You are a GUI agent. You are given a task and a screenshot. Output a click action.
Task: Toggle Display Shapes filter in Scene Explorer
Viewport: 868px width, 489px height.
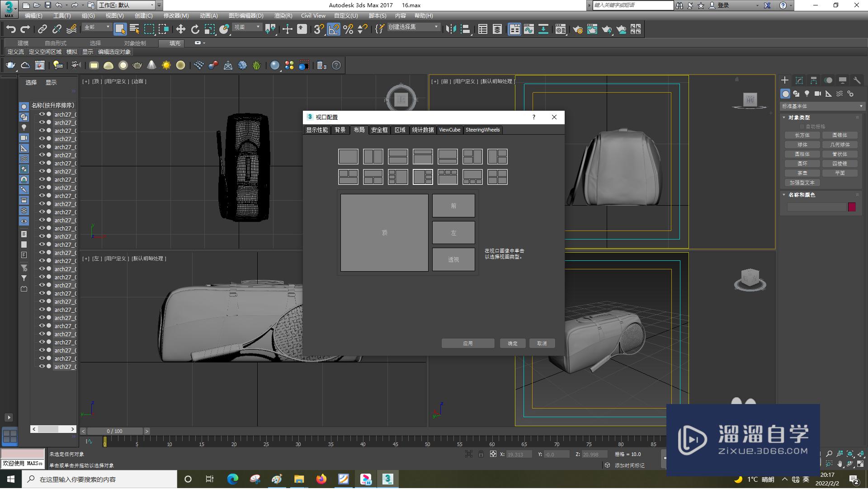24,117
